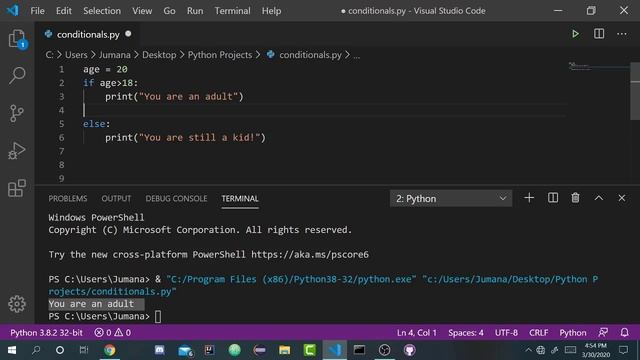This screenshot has height=360, width=640.
Task: Open GitHub Desktop from taskbar
Action: (x=409, y=350)
